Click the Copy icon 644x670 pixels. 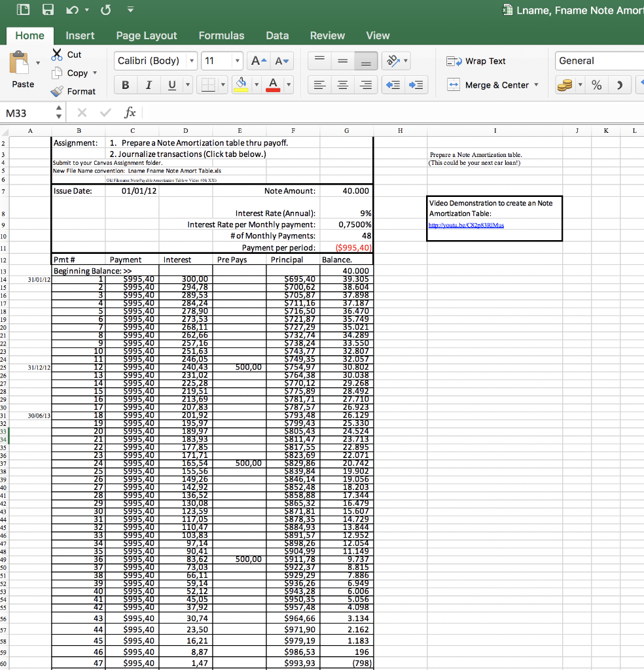57,73
